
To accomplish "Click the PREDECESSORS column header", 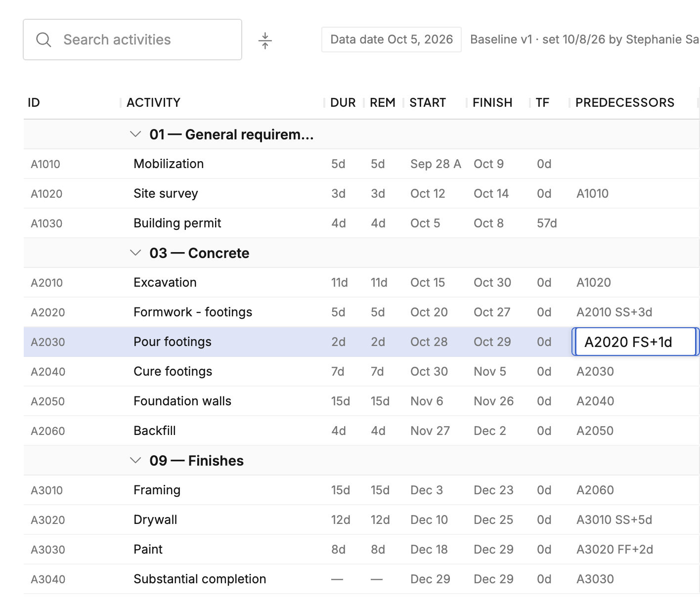I will 625,102.
